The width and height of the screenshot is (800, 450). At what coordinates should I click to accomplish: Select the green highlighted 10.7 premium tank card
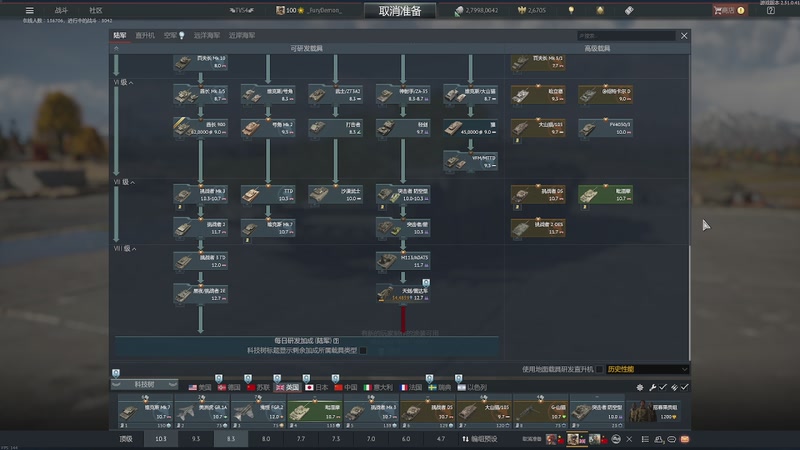tap(606, 194)
